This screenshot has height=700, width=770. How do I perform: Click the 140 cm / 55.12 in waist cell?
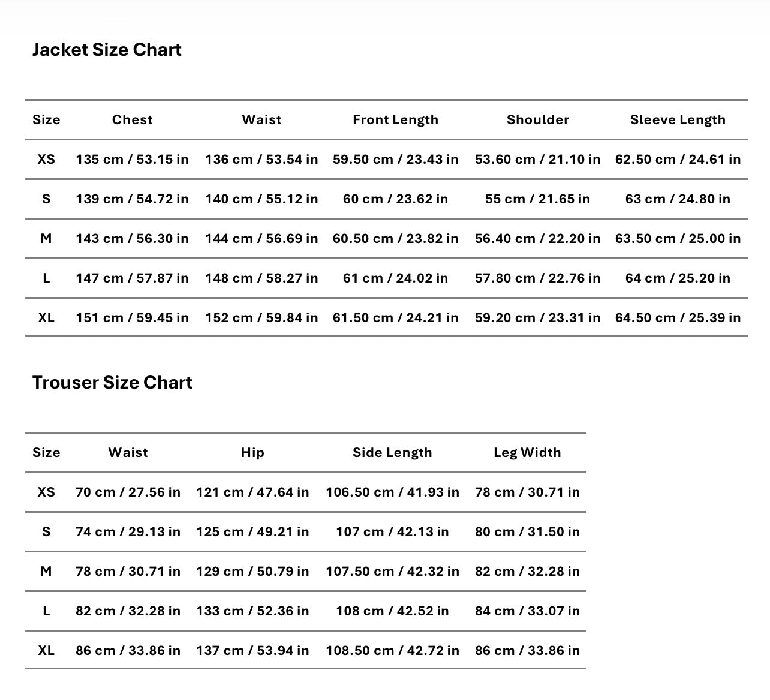tap(261, 199)
